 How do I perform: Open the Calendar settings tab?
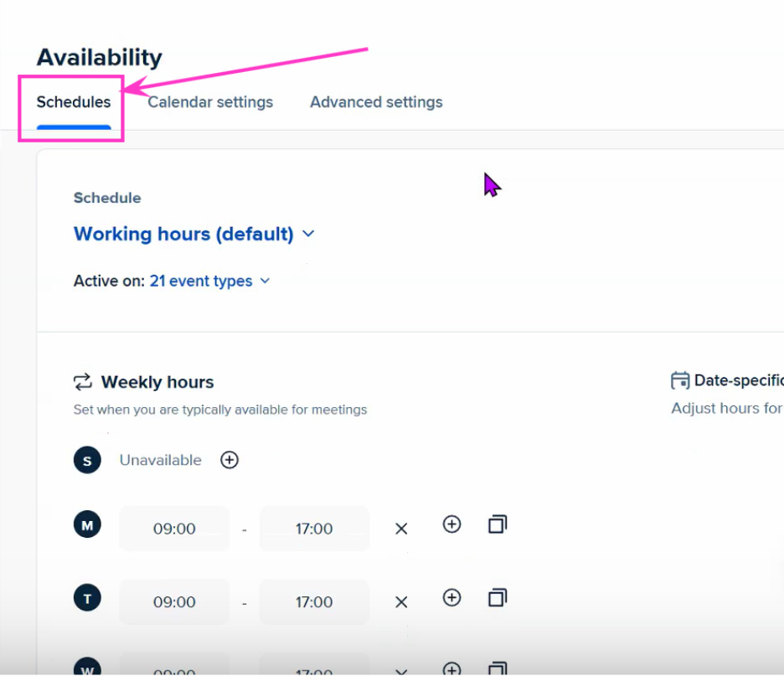(210, 102)
